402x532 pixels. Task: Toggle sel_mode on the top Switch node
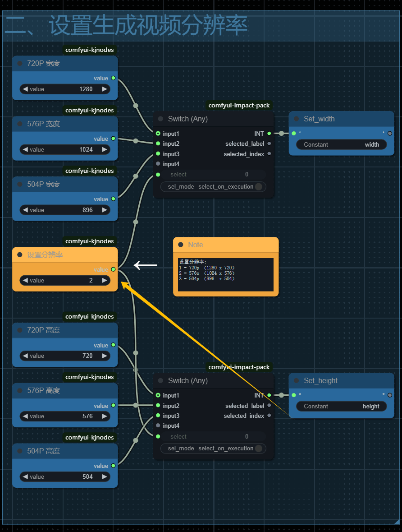(x=258, y=187)
